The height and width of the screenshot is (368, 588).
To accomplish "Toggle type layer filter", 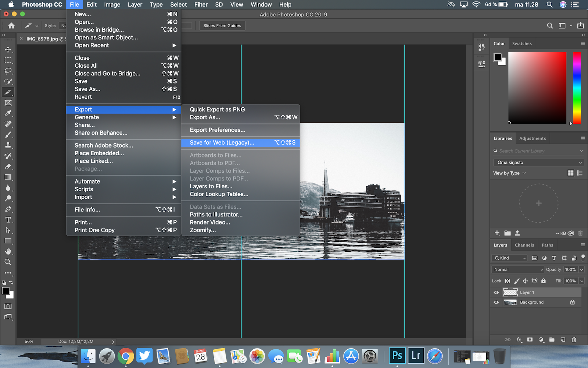I will [554, 258].
